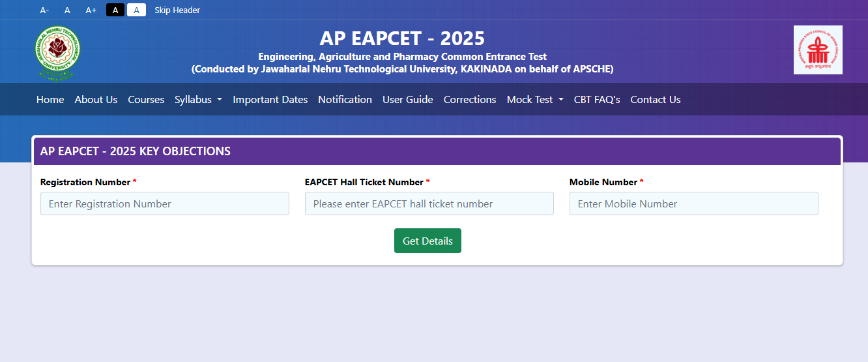Open the Courses menu item
Viewport: 868px width, 362px height.
coord(146,100)
